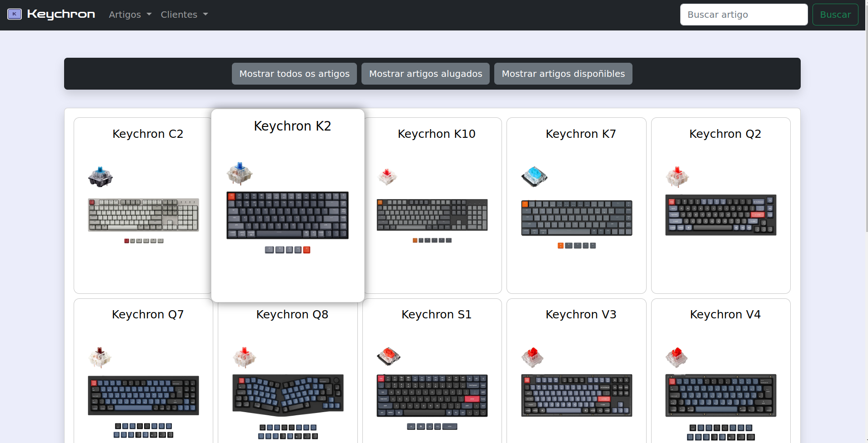Click the blue switch icon on Keychron C2
868x443 pixels.
tap(100, 177)
